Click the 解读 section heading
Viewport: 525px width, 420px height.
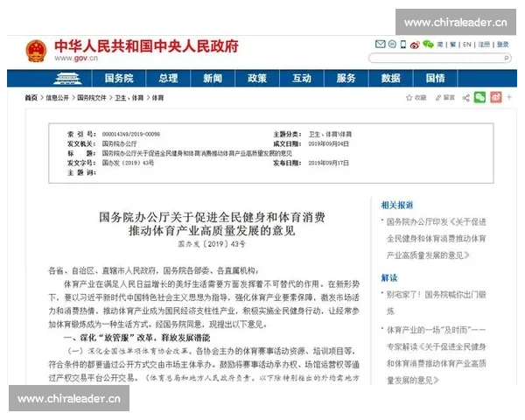pos(389,277)
